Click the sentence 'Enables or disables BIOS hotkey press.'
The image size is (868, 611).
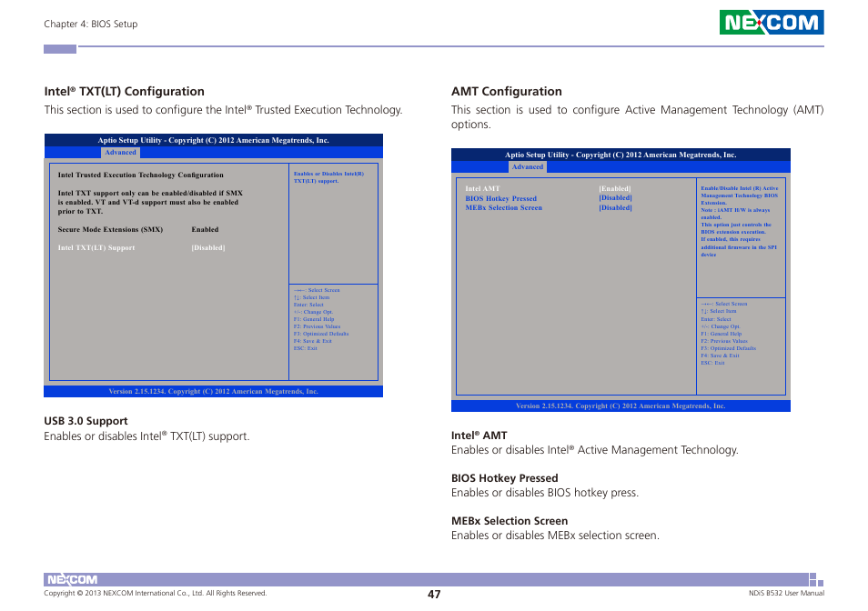[x=545, y=493]
